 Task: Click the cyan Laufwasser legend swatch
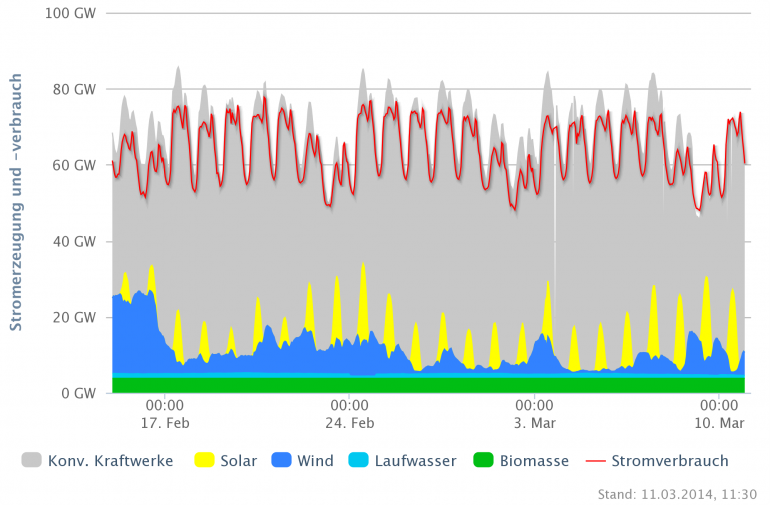click(358, 460)
